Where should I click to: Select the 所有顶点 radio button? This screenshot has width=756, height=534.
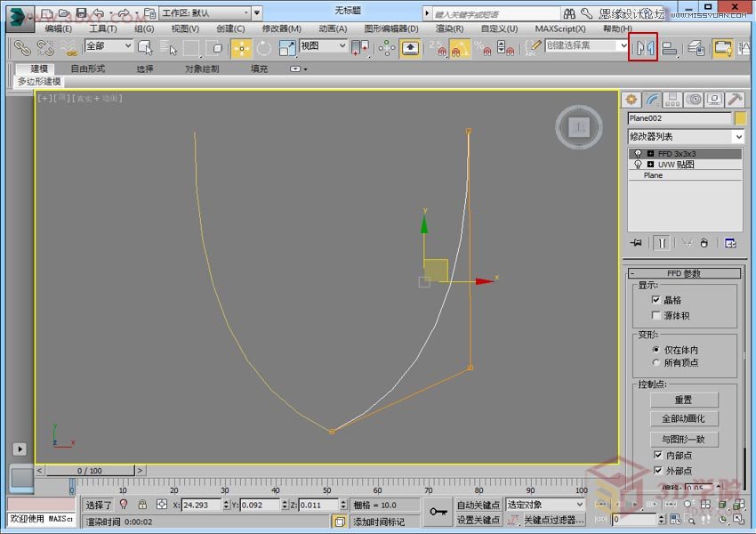click(x=655, y=362)
